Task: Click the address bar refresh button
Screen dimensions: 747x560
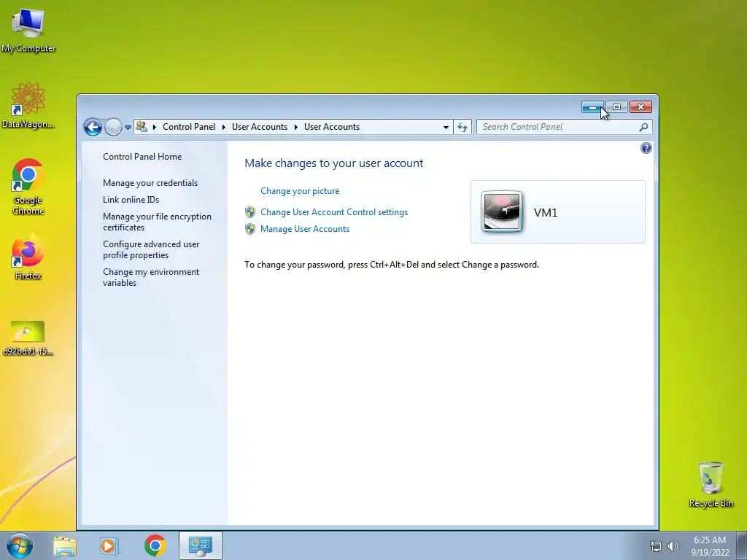Action: click(x=462, y=127)
